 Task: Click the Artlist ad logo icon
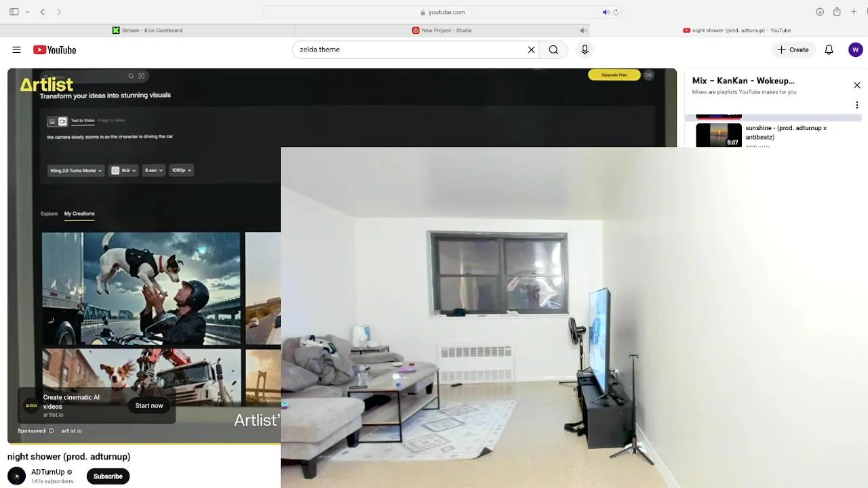[31, 405]
